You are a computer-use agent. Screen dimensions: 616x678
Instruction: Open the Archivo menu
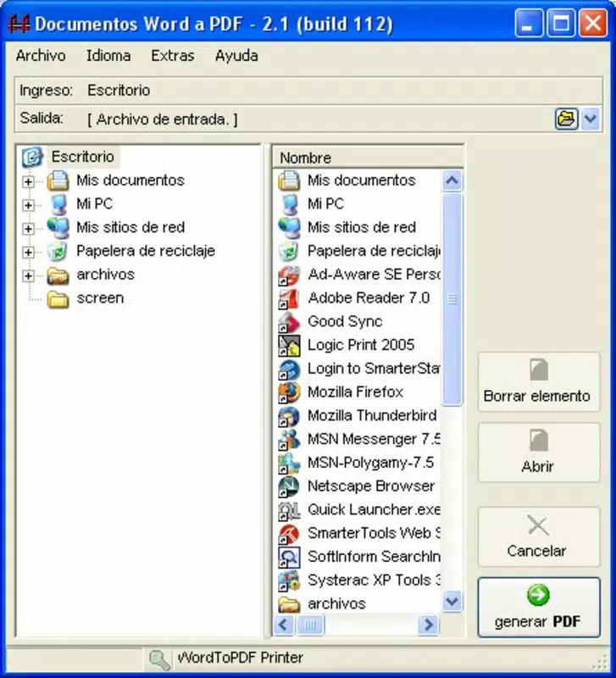point(41,56)
